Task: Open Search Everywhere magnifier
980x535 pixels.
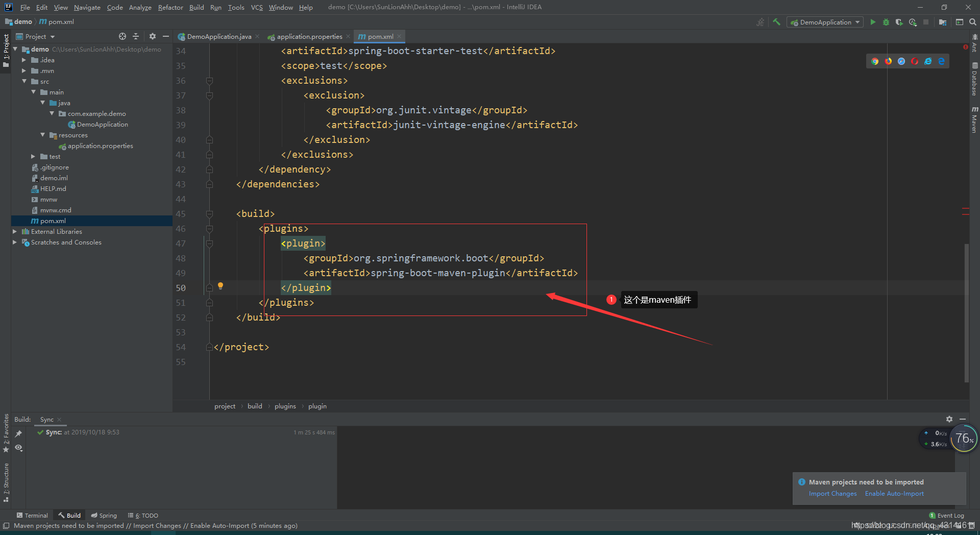Action: tap(973, 22)
